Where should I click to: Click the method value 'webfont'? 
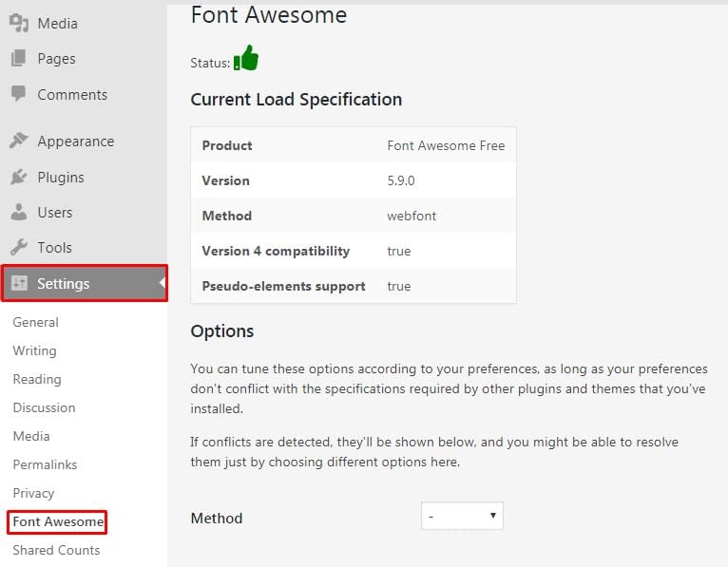pyautogui.click(x=412, y=216)
